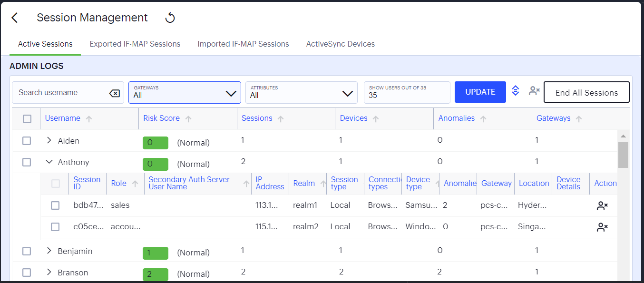Open the Attributes dropdown

(302, 92)
